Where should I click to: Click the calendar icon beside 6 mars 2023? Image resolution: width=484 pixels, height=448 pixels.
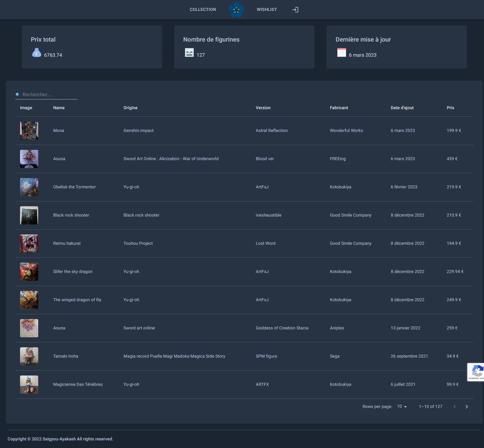pos(342,53)
